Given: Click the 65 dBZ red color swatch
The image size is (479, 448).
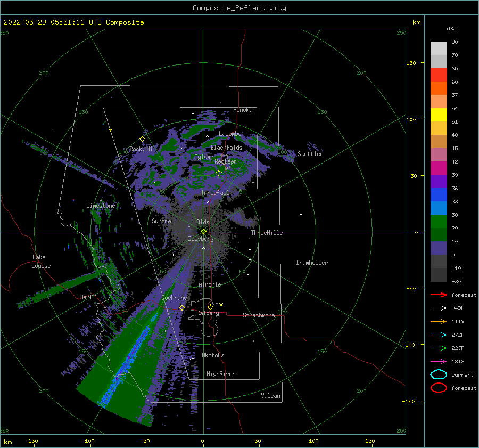Looking at the screenshot, I should pos(439,75).
